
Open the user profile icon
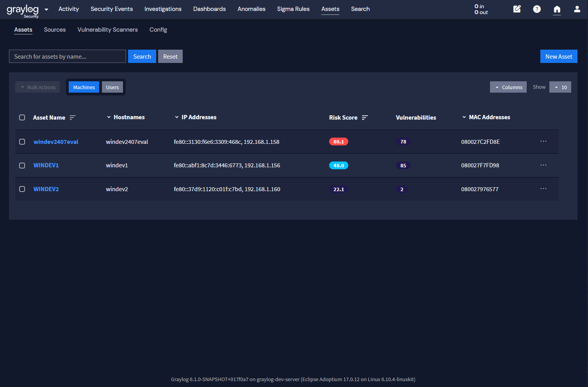[x=577, y=9]
